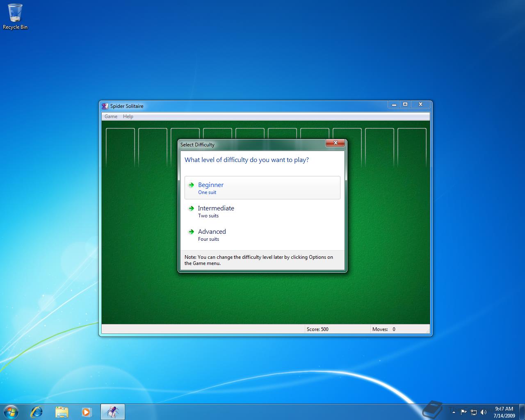Open the Recycle Bin desktop icon
525x420 pixels.
click(15, 17)
